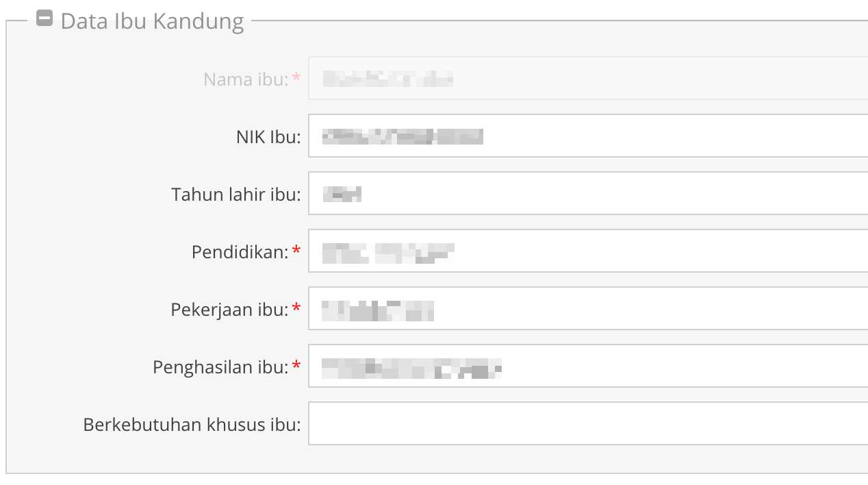Focus the Tahun lahir ibu field

click(x=588, y=193)
